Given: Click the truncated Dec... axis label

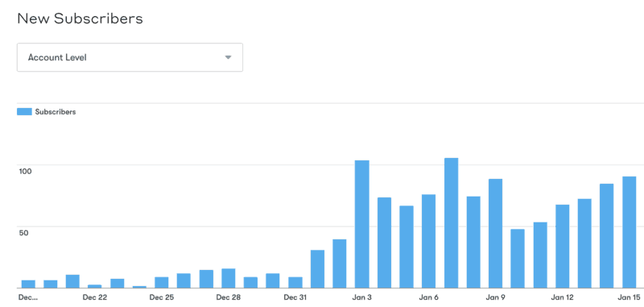Looking at the screenshot, I should [x=28, y=297].
